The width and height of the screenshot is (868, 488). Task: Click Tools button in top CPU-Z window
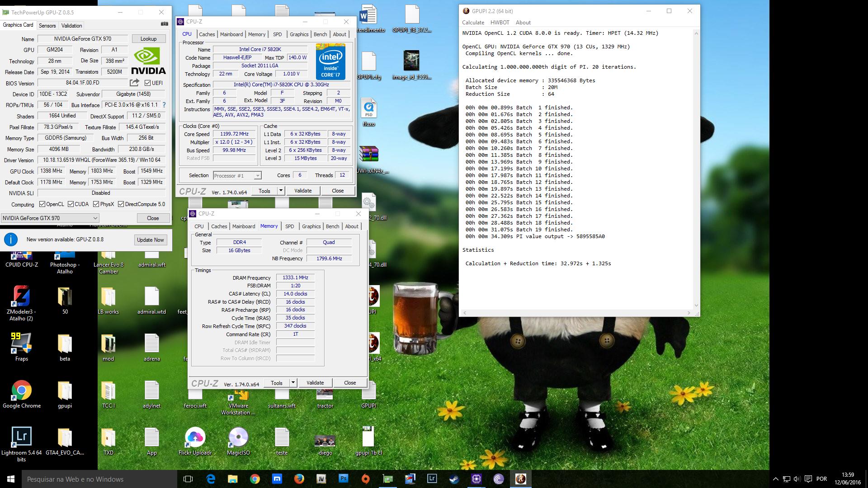(x=264, y=191)
